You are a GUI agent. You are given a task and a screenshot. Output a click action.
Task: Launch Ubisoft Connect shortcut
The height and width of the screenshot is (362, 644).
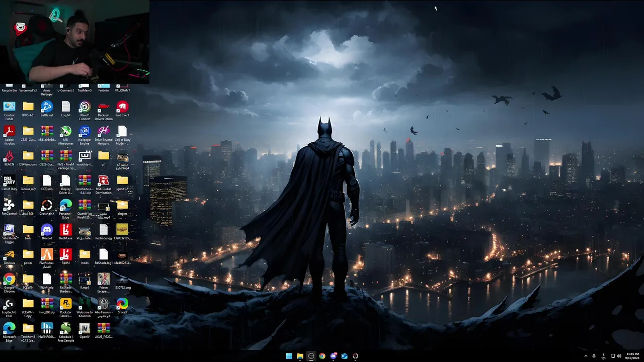(x=85, y=110)
